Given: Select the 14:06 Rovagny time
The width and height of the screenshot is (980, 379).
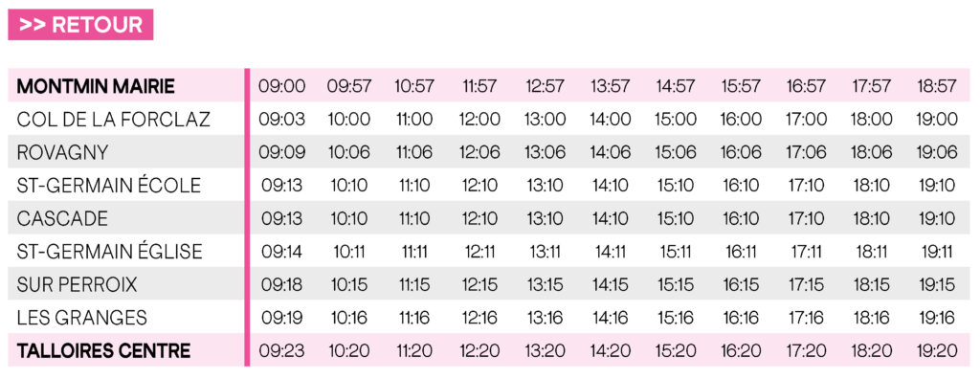Looking at the screenshot, I should pyautogui.click(x=611, y=152).
